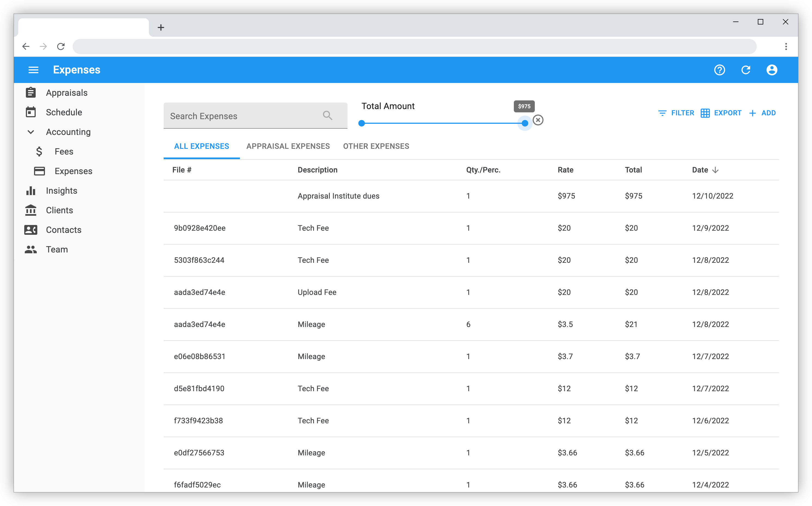This screenshot has height=506, width=812.
Task: Select the Clients bank icon
Action: [x=31, y=210]
